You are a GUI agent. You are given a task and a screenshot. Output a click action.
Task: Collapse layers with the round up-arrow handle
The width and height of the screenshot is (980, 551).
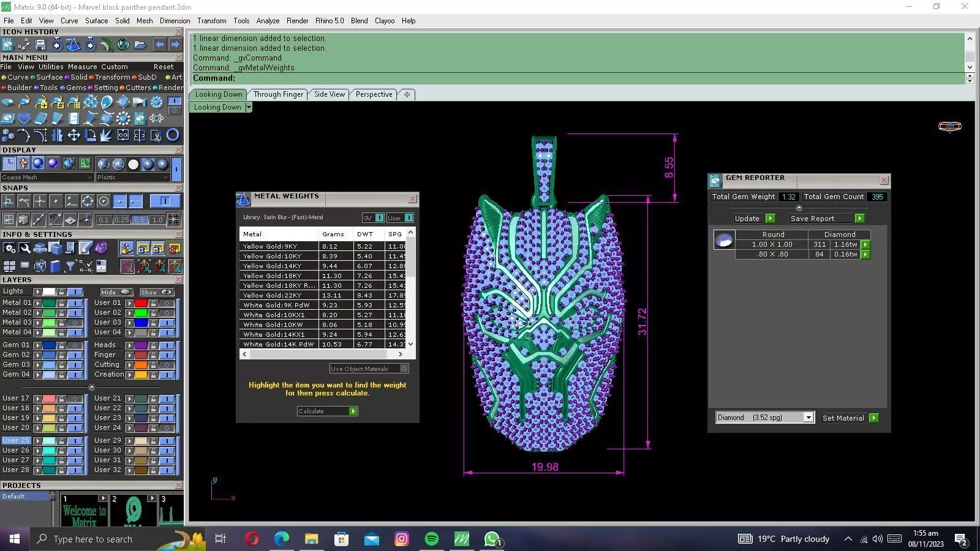91,387
